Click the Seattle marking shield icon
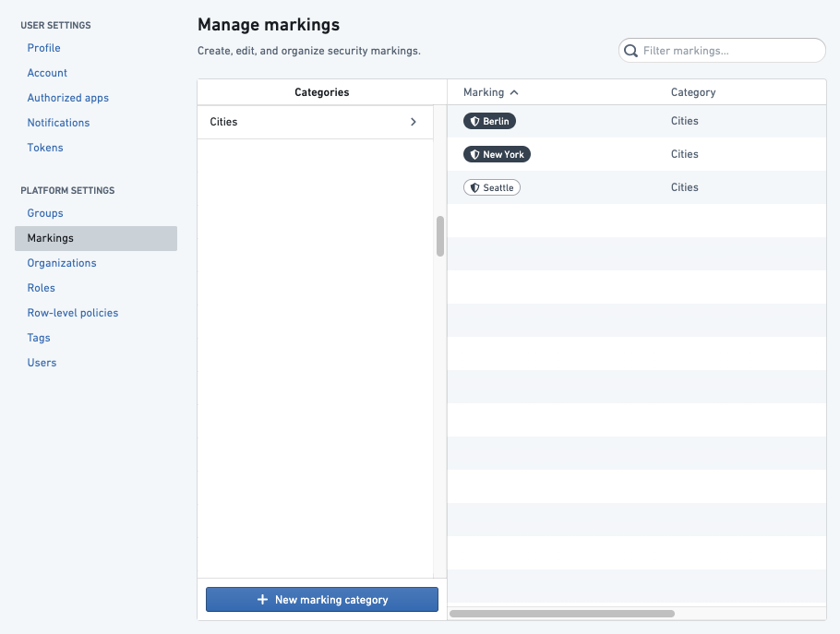This screenshot has width=840, height=634. [x=474, y=188]
